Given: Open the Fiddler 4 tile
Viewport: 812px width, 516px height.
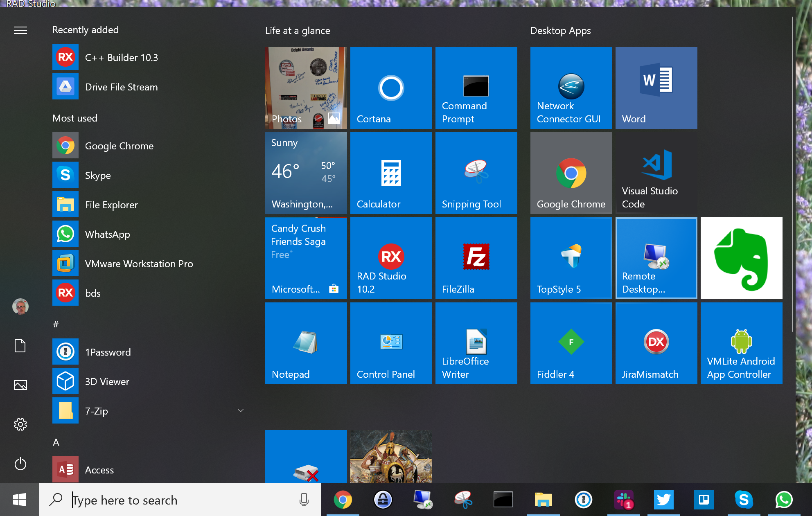Looking at the screenshot, I should coord(571,343).
